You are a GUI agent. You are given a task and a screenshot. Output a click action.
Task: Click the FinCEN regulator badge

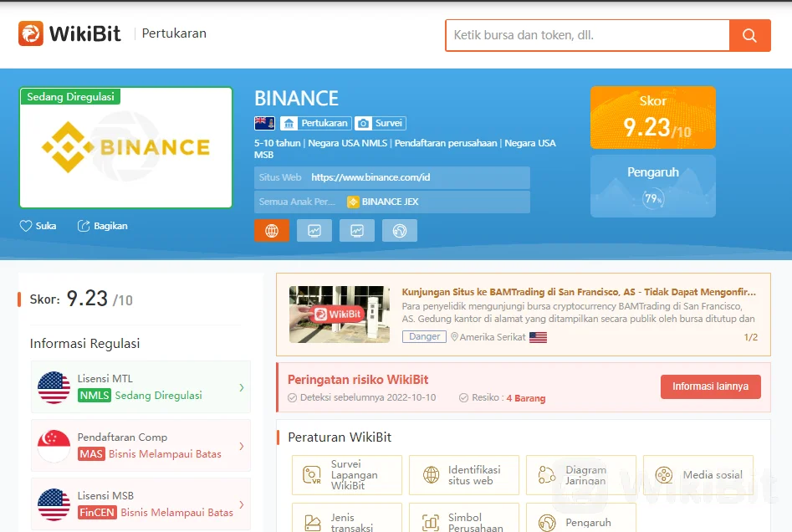point(97,512)
